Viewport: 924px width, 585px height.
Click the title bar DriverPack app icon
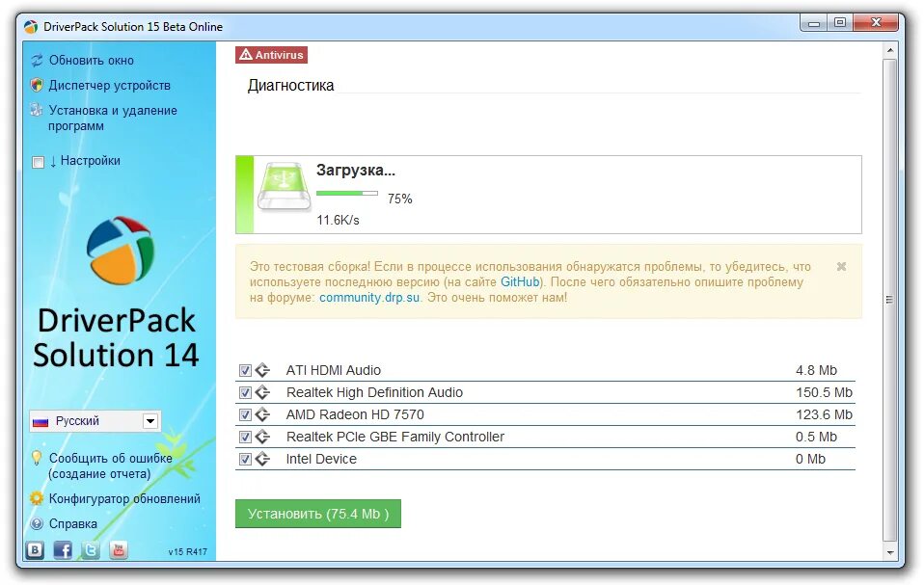click(31, 26)
